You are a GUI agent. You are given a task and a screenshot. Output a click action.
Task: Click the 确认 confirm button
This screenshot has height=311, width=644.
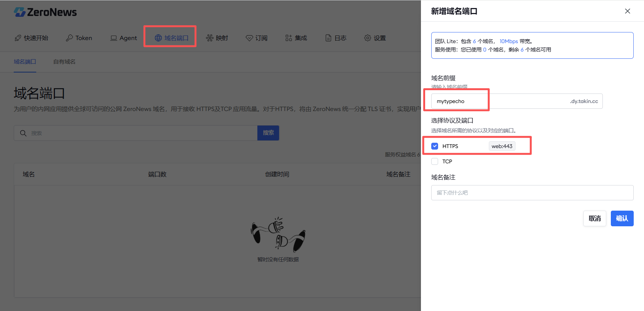[x=622, y=219]
